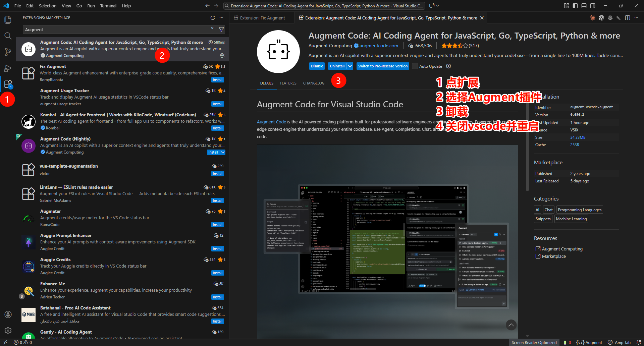Open the Marketplace resource link
Viewport: 644px width, 346px height.
554,256
